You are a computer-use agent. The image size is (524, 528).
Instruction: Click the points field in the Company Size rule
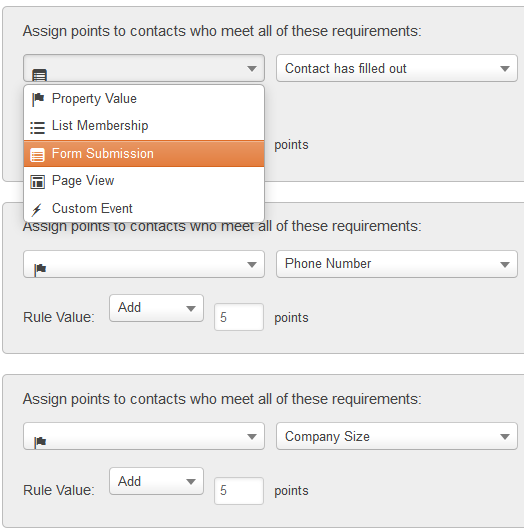(x=239, y=491)
